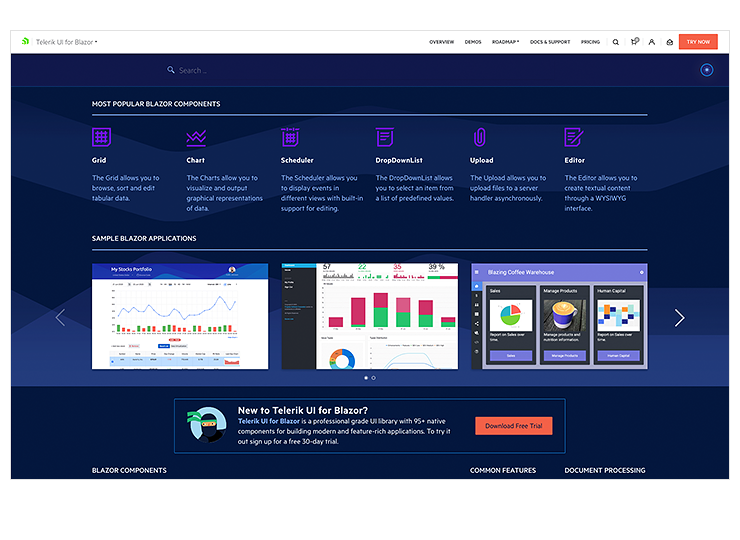Open the Upload component link
The image size is (740, 540).
coord(481,160)
